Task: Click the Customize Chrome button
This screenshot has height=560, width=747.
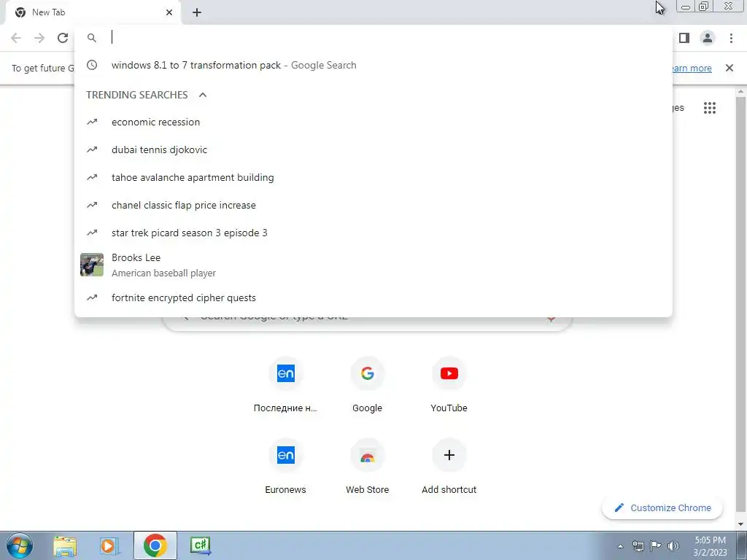Action: 662,507
